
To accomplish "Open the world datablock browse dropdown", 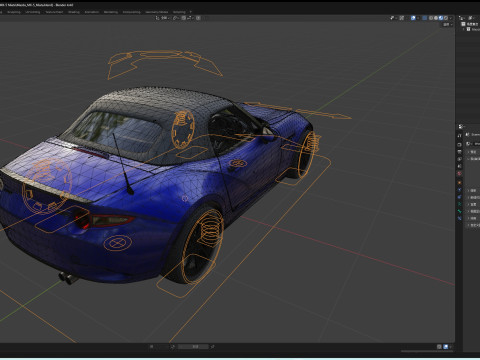I will (x=468, y=144).
